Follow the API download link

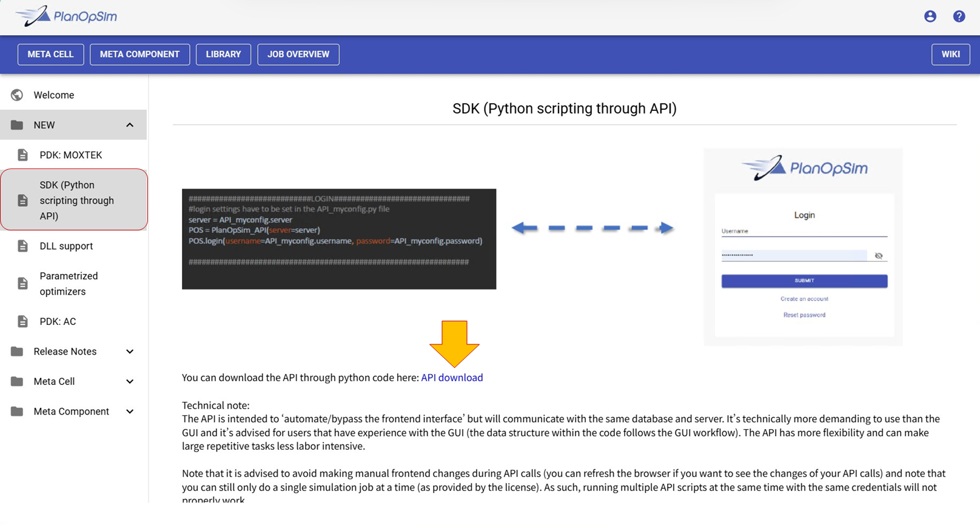click(x=452, y=378)
